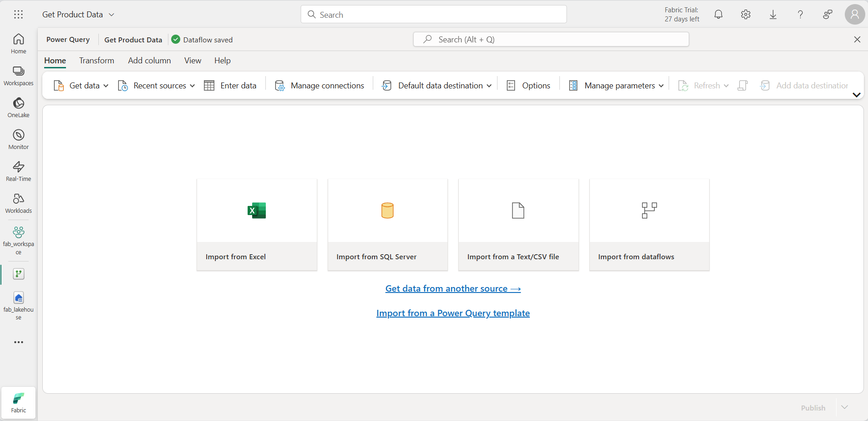Open Get data from another source link

[x=453, y=288]
